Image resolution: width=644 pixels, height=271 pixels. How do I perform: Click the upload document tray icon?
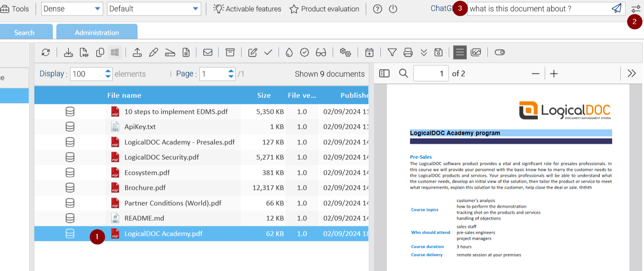point(137,52)
